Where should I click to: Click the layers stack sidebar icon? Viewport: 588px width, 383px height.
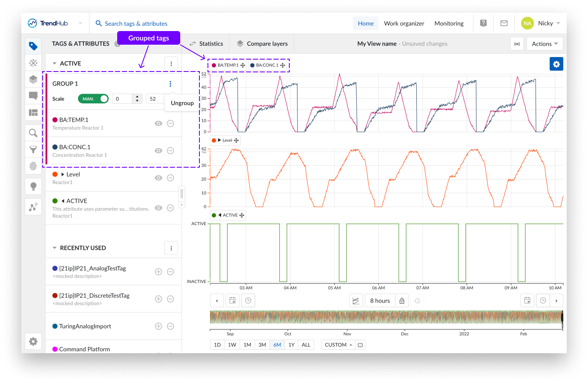pos(33,80)
